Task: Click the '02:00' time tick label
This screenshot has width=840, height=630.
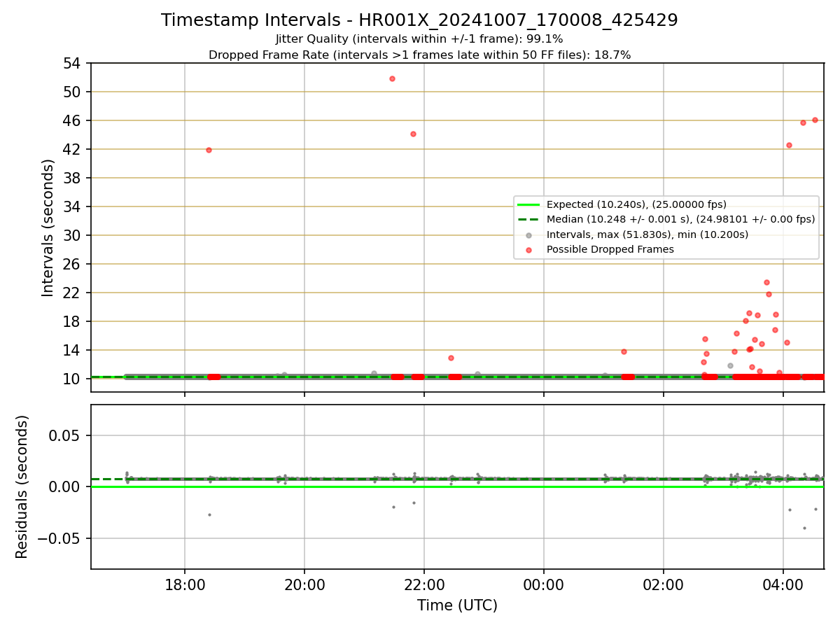Action: pos(664,584)
